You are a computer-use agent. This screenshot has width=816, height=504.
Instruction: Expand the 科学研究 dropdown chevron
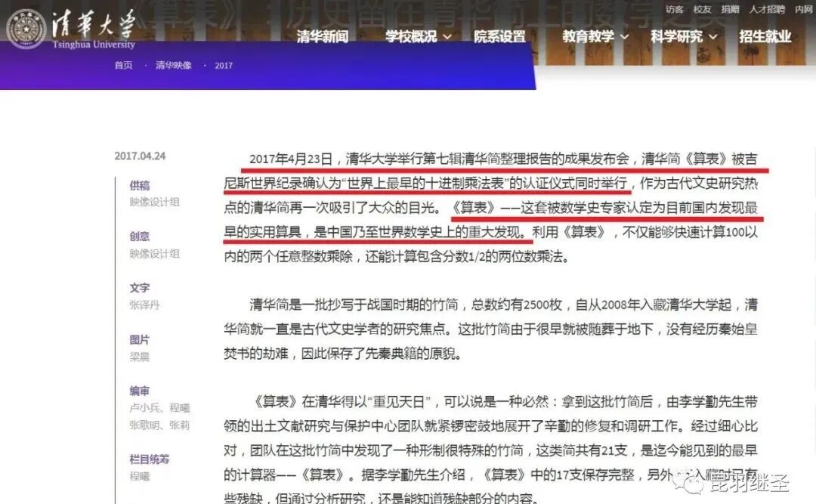coord(713,37)
